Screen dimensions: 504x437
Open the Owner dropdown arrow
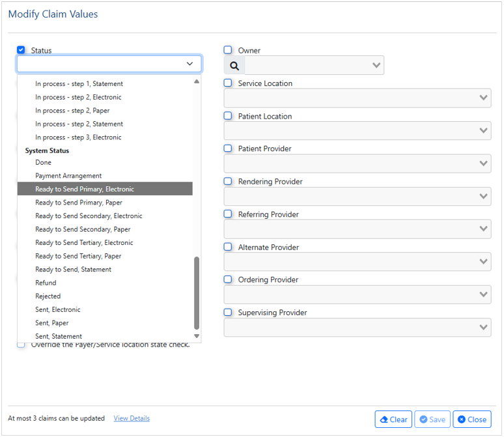376,65
